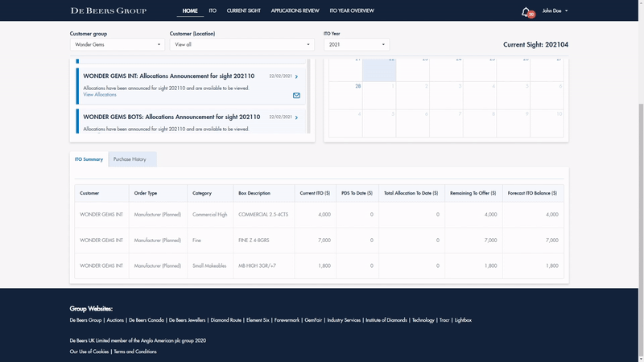The width and height of the screenshot is (644, 362).
Task: Open the Technology footer link
Action: [x=423, y=320]
